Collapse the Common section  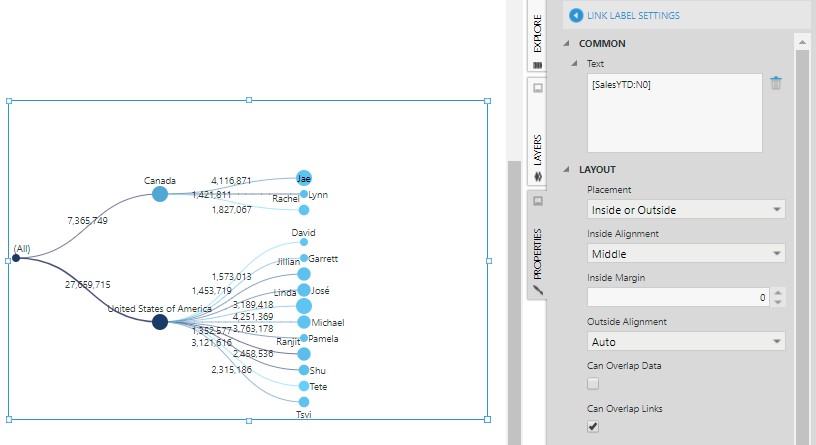click(566, 44)
